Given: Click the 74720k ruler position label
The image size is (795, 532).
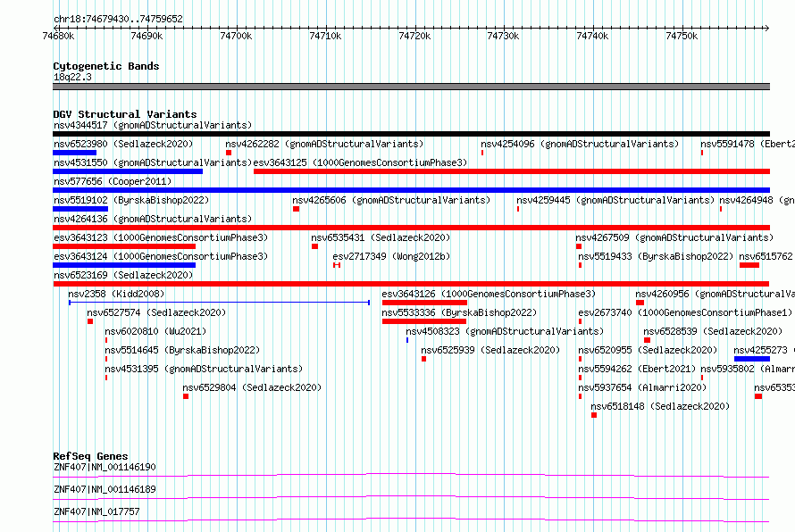Looking at the screenshot, I should (x=414, y=36).
